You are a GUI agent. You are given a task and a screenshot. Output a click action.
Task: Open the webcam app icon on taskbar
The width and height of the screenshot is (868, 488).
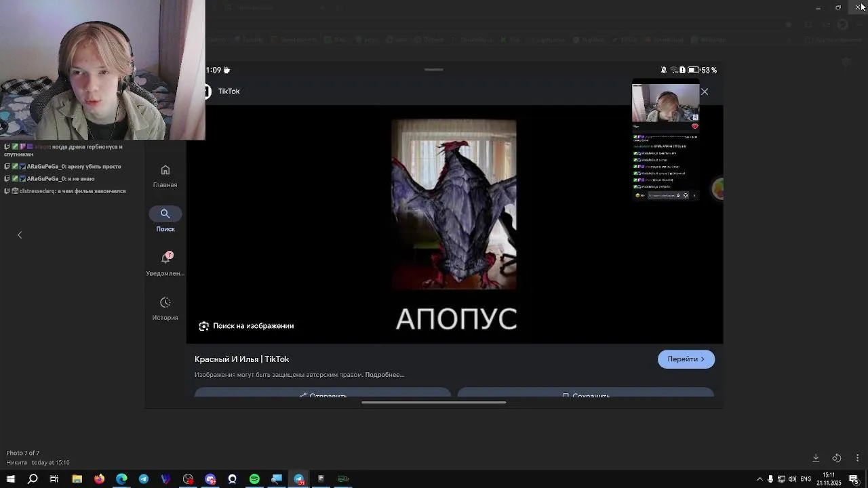[233, 479]
